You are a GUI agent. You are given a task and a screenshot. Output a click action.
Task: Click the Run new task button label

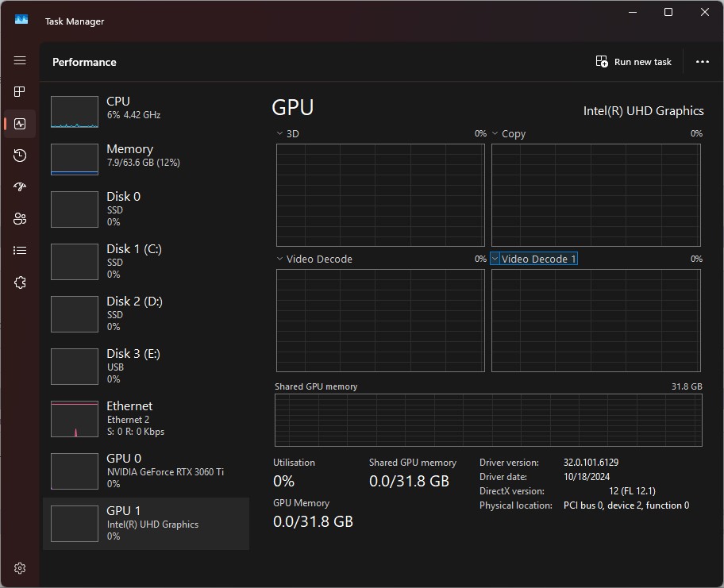tap(643, 62)
